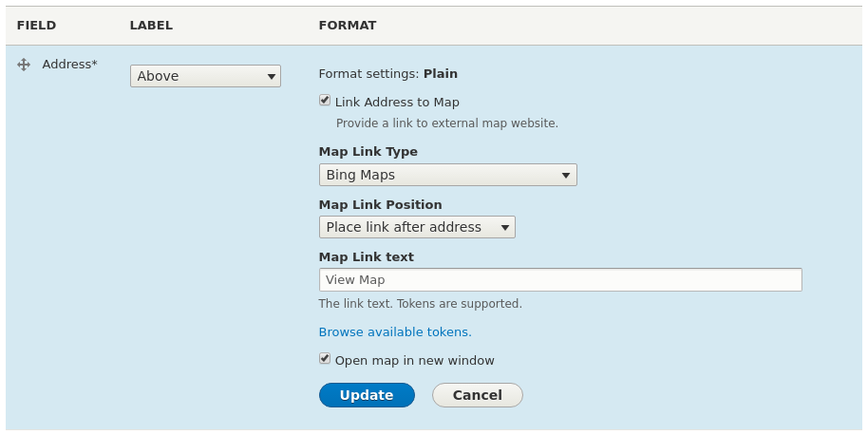Viewport: 868px width, 435px height.
Task: Click the FIELD column header
Action: [36, 26]
